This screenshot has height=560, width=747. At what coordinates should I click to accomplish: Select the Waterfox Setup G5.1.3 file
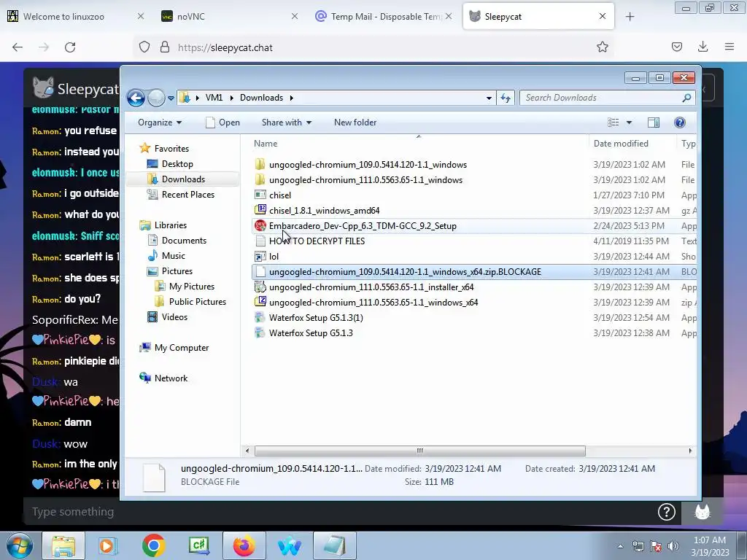tap(311, 332)
